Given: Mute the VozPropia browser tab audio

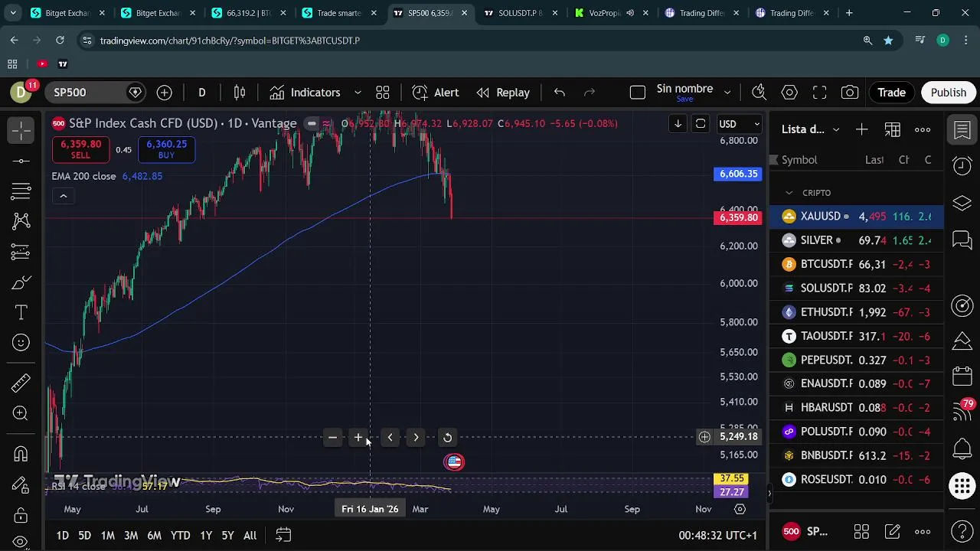Looking at the screenshot, I should point(630,13).
